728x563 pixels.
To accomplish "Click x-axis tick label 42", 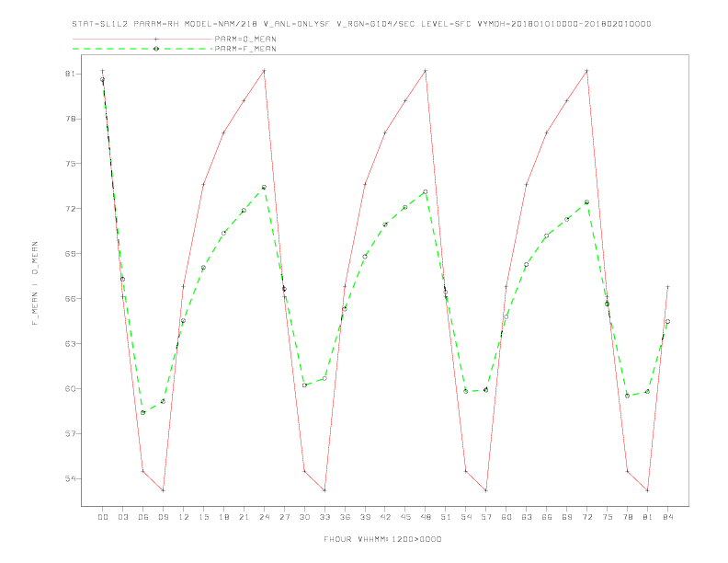I will point(385,517).
